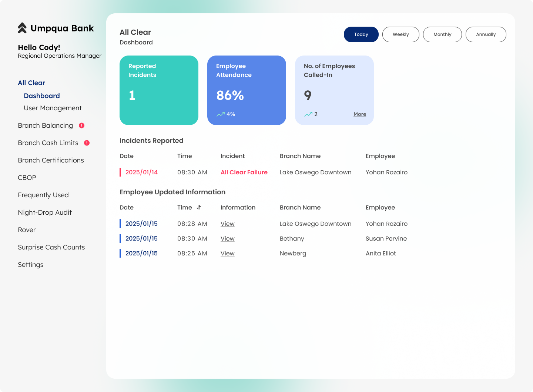Image resolution: width=533 pixels, height=392 pixels.
Task: Select the Today period button
Action: click(x=361, y=34)
